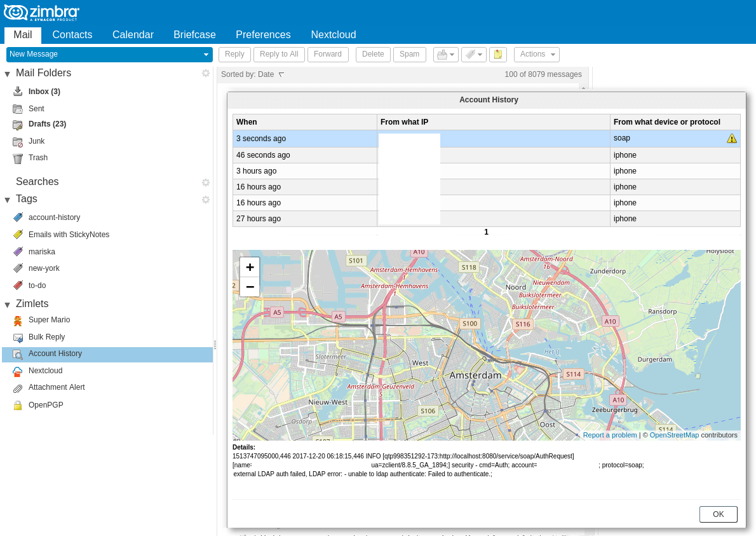Viewport: 756px width, 536px height.
Task: Open Mail Folders gear options
Action: 206,73
